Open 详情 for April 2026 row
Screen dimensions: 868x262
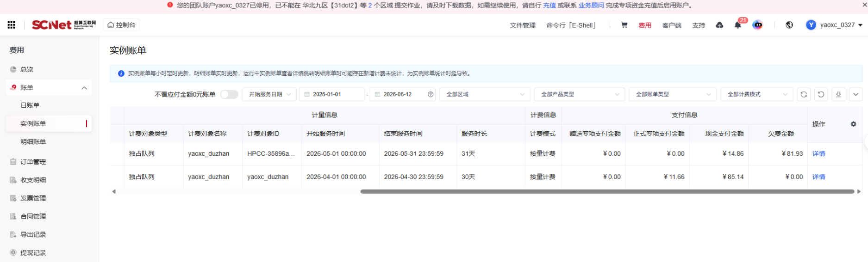[819, 177]
